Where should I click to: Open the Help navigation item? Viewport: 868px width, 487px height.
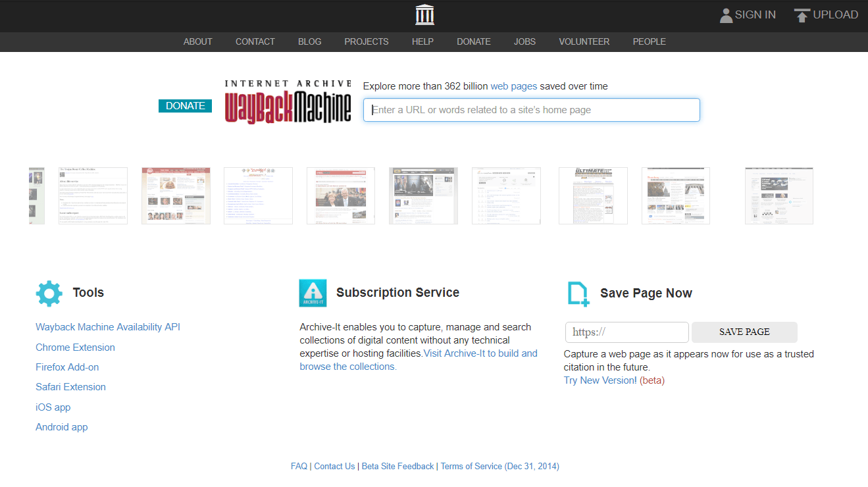coord(422,41)
